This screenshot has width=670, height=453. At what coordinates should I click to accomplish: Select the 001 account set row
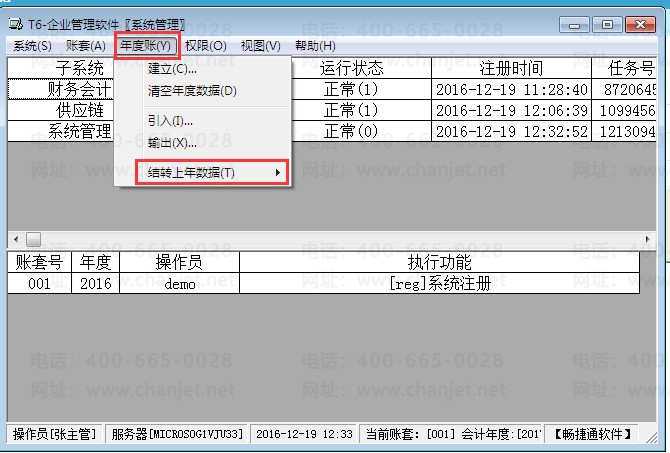tap(39, 283)
